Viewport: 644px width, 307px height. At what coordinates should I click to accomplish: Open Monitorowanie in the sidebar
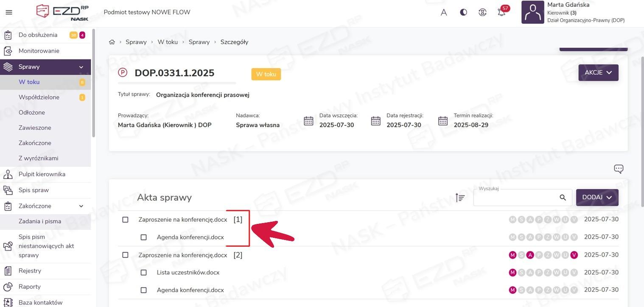pos(39,51)
